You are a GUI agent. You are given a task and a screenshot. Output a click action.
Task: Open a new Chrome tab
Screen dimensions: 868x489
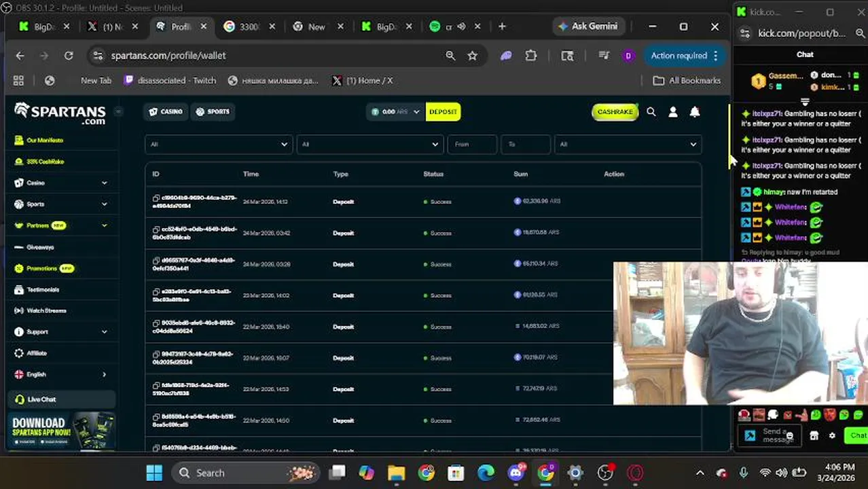point(502,26)
